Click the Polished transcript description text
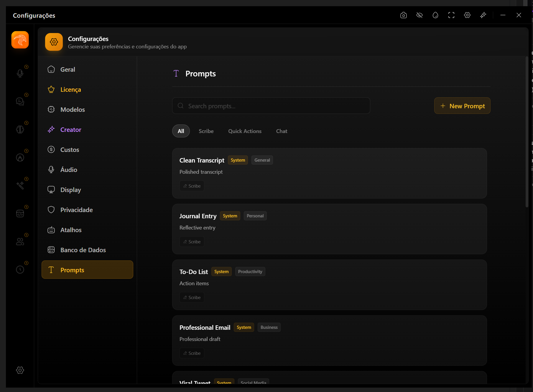The height and width of the screenshot is (392, 533). (201, 172)
